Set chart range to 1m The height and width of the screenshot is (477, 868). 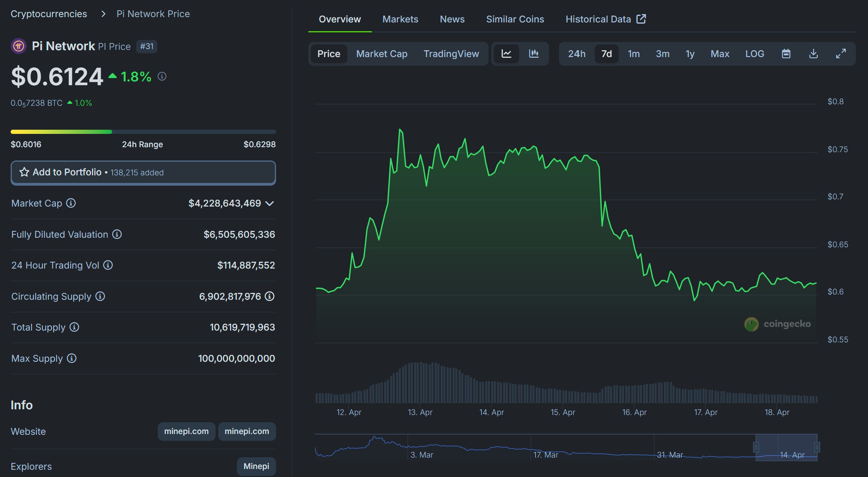pyautogui.click(x=634, y=54)
